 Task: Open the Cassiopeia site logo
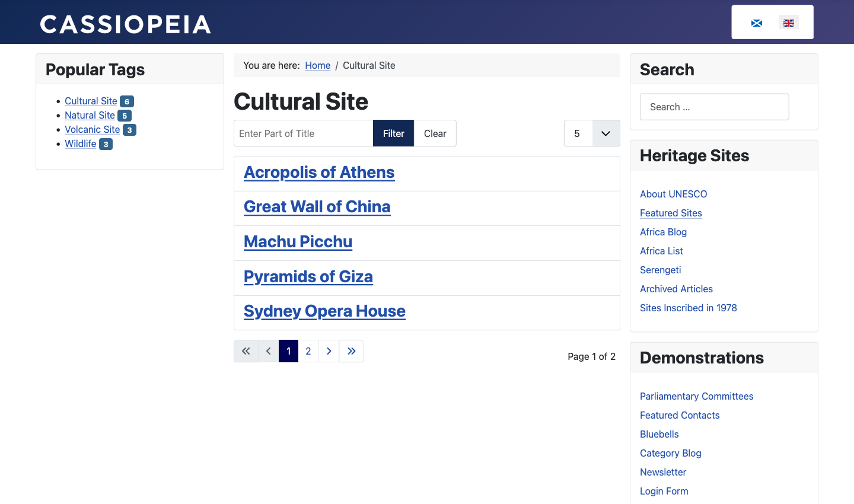tap(125, 24)
